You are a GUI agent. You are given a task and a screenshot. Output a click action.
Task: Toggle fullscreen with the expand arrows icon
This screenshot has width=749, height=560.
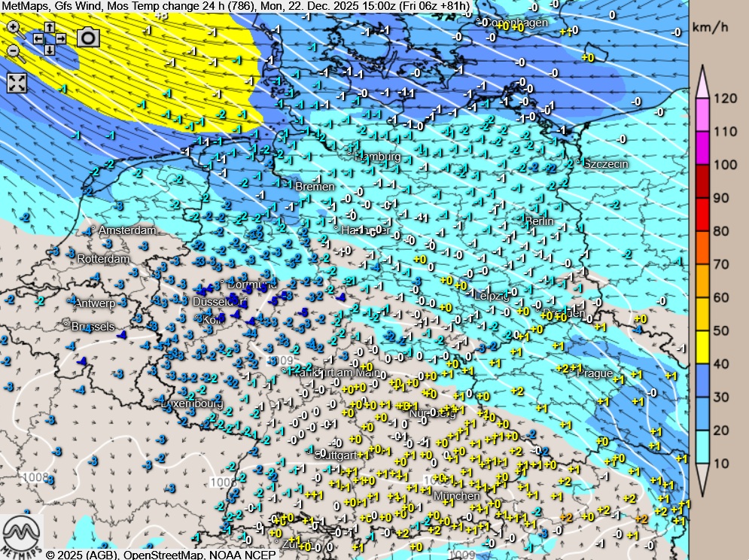[x=17, y=83]
